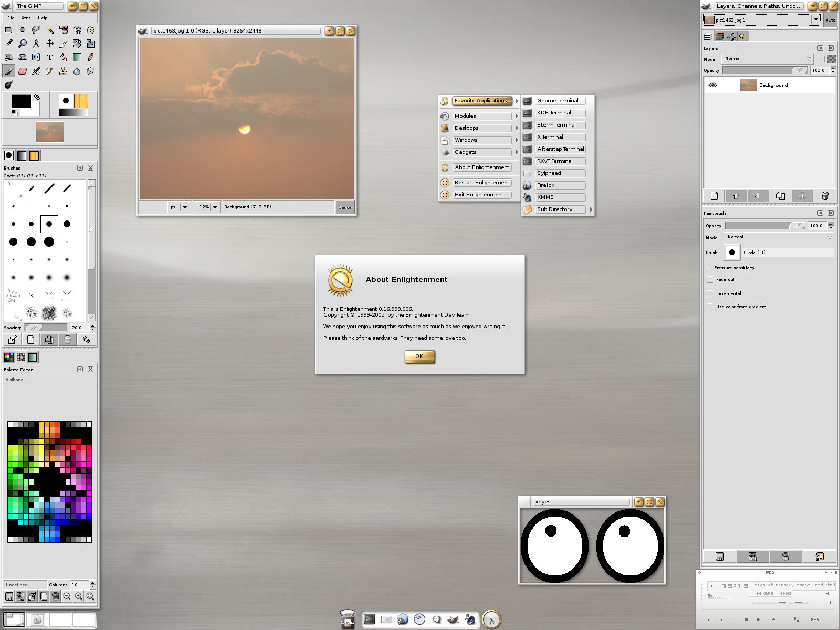Enable the Fade out checkbox
The image size is (840, 630).
coord(710,280)
